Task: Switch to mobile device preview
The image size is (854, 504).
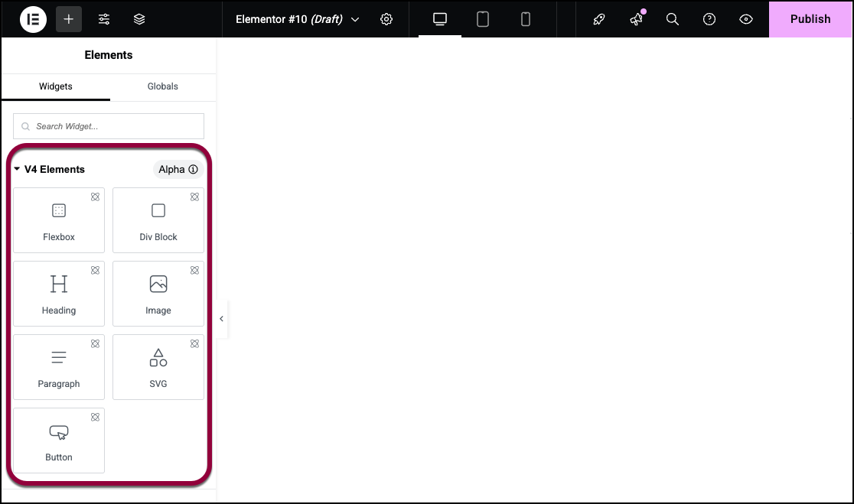Action: point(526,19)
